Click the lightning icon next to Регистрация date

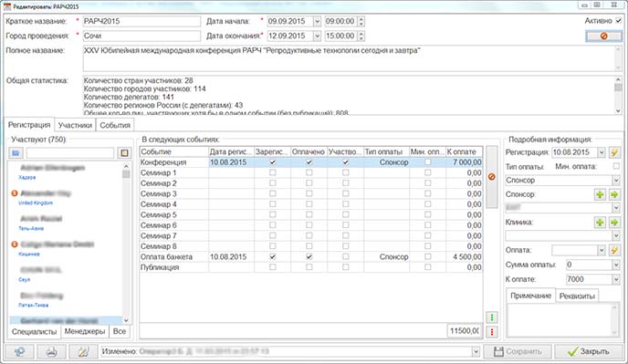(x=614, y=152)
